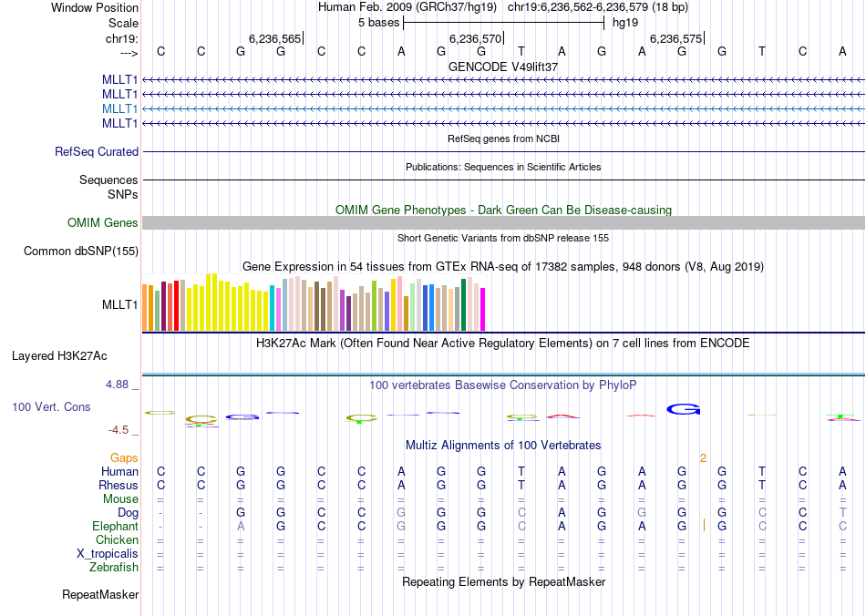This screenshot has width=866, height=616.
Task: Click the GENCODE V49lift37 track title
Action: click(x=503, y=67)
